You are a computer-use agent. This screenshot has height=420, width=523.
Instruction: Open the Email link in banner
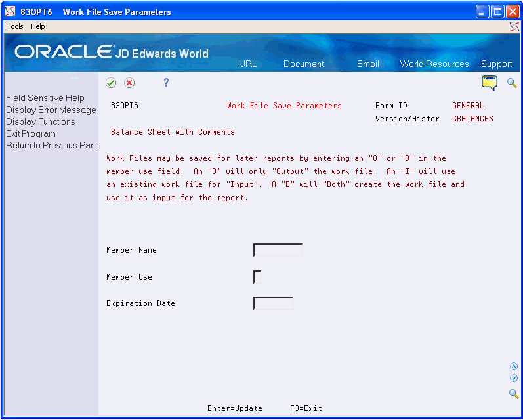pyautogui.click(x=368, y=64)
